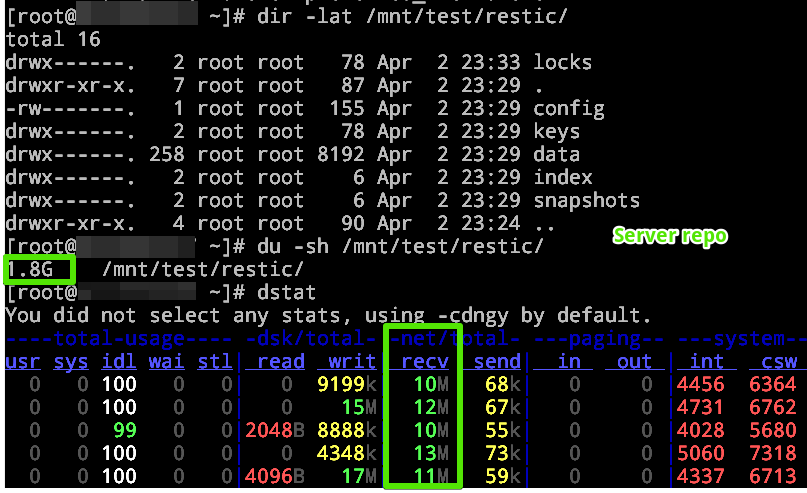This screenshot has width=807, height=493.
Task: Click the '12M' recv value
Action: [431, 408]
